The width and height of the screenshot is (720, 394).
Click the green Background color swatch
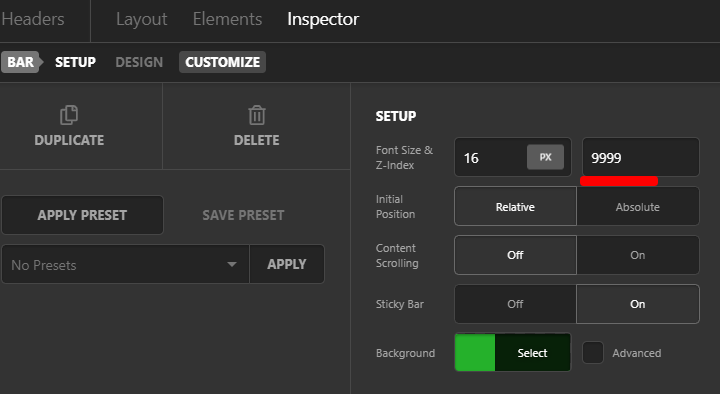(475, 353)
